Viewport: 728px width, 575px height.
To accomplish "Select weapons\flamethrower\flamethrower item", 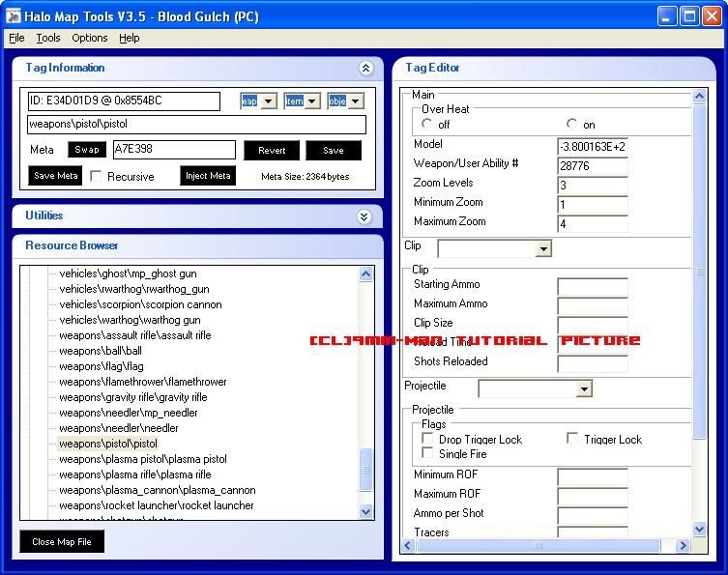I will coord(143,382).
